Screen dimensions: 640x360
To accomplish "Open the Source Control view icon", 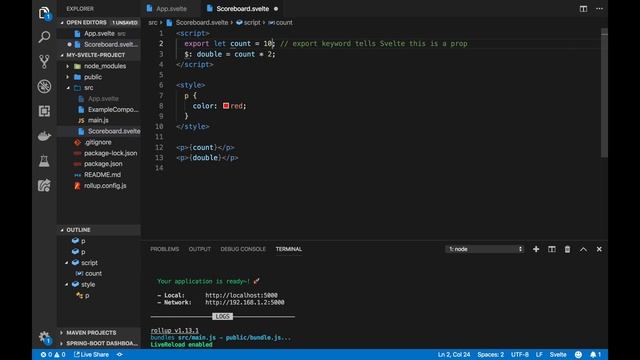I will [x=44, y=62].
